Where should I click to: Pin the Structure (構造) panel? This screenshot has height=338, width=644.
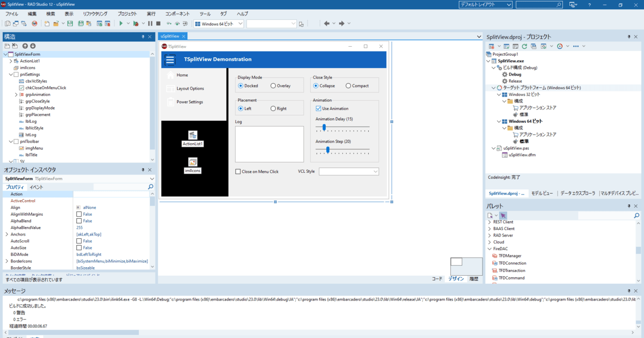[x=143, y=36]
